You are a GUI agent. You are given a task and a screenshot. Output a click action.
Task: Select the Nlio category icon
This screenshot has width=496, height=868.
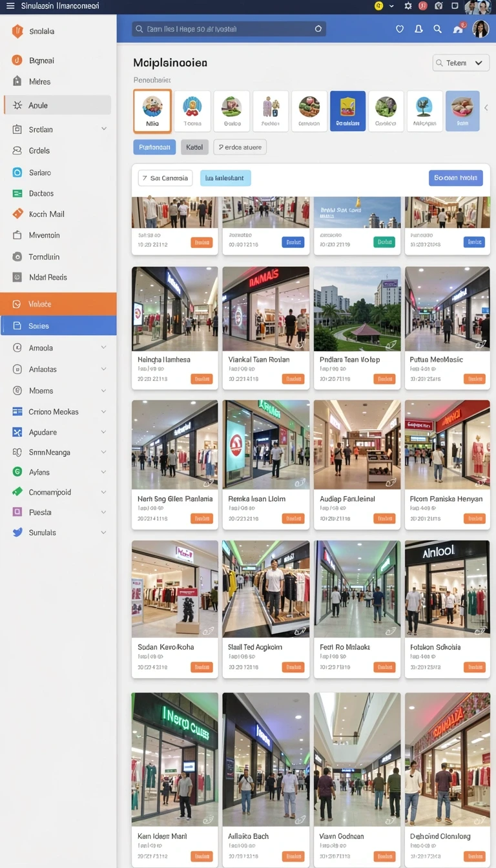pyautogui.click(x=152, y=111)
